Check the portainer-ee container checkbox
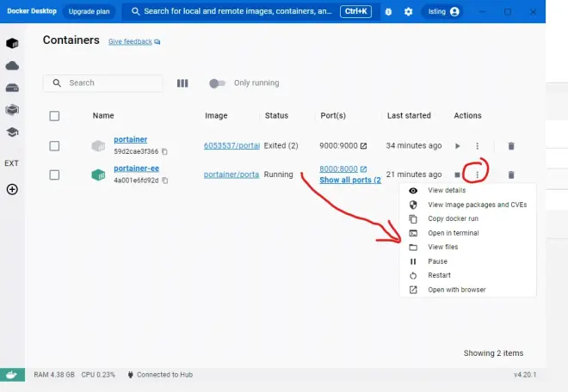Viewport: 568px width, 392px height. [x=54, y=175]
